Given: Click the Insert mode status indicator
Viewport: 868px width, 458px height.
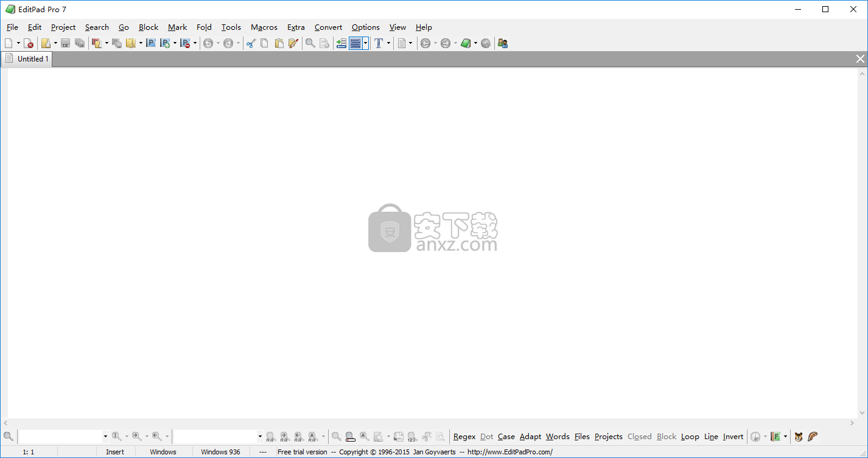Looking at the screenshot, I should point(115,452).
